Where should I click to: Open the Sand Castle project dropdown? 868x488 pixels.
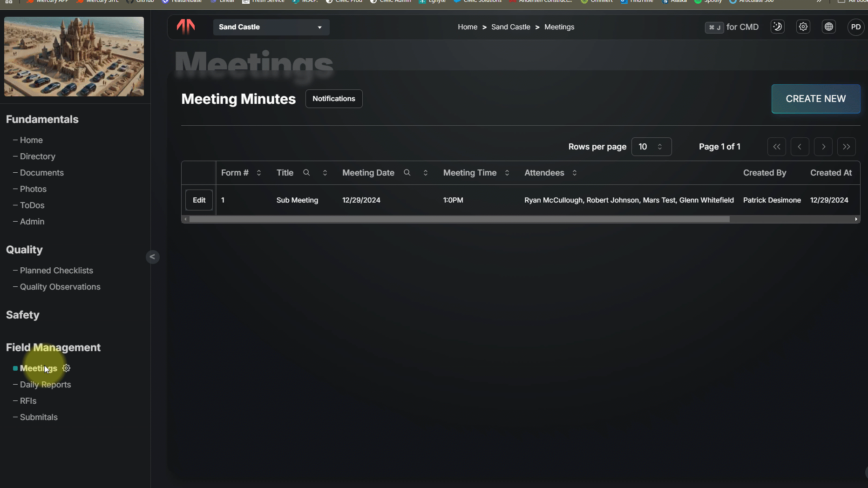271,27
